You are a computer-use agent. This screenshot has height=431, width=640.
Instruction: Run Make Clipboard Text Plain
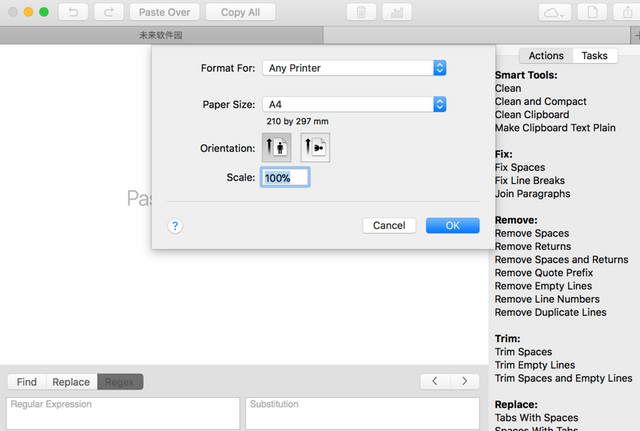click(555, 128)
